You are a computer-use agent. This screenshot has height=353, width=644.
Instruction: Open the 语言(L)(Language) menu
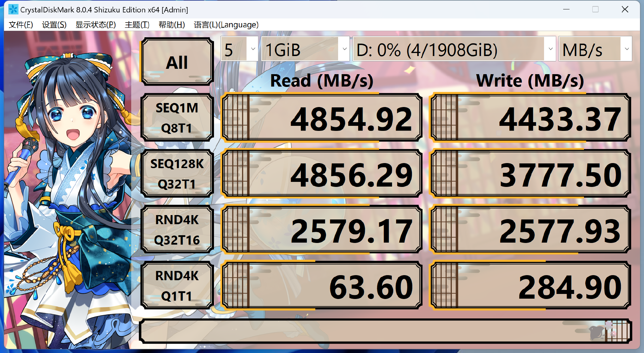(226, 24)
